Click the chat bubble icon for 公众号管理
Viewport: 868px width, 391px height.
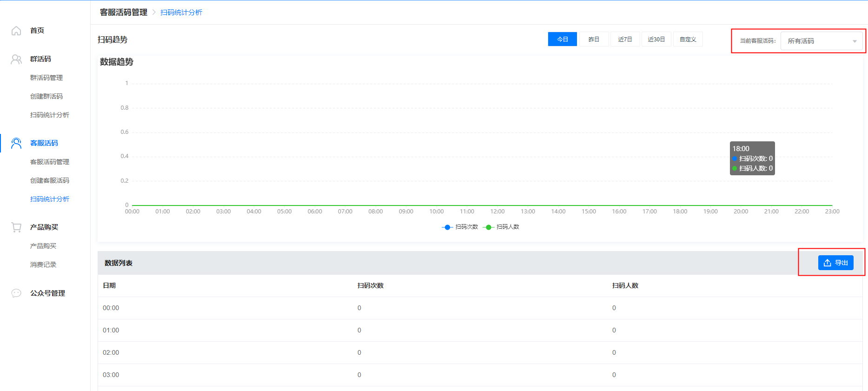[x=16, y=293]
